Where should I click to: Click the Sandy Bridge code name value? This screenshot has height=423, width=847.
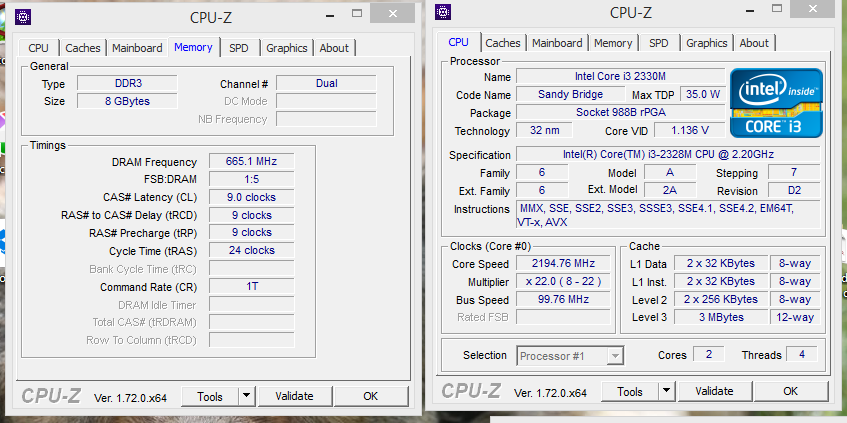570,94
